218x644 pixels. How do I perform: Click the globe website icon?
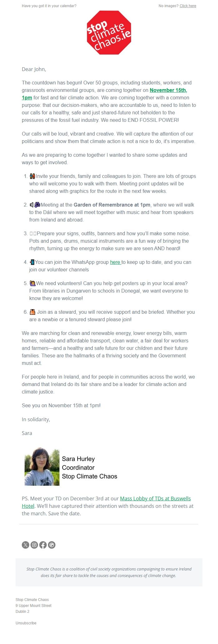tap(52, 545)
